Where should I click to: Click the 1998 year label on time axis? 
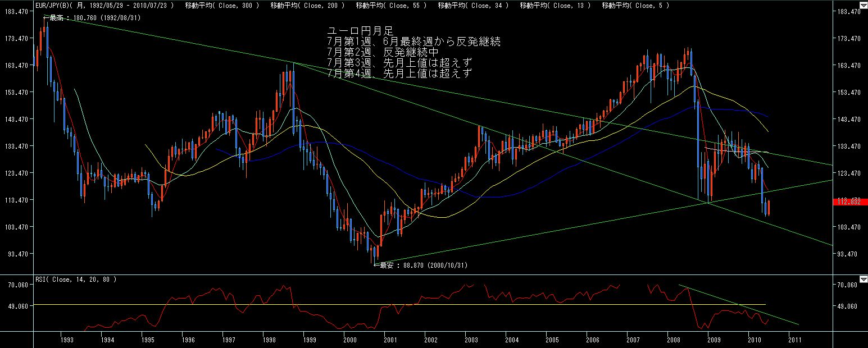pos(269,340)
